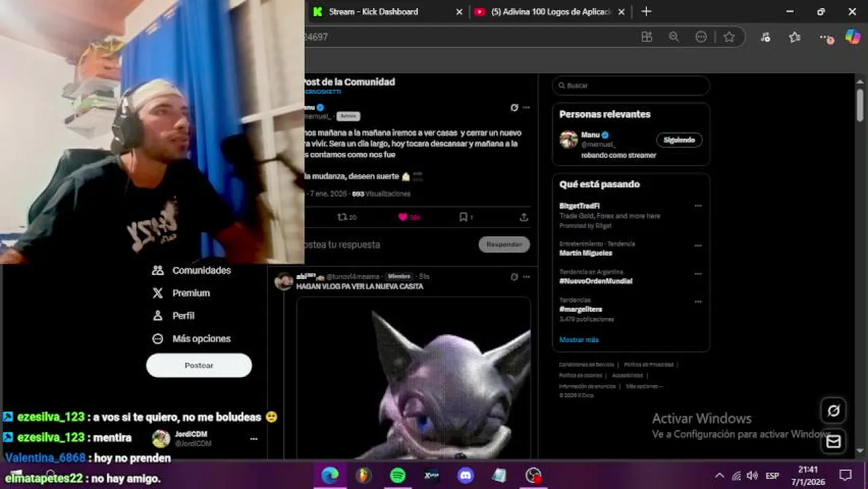
Task: Click the Grok icon on Manu's post
Action: coord(514,107)
